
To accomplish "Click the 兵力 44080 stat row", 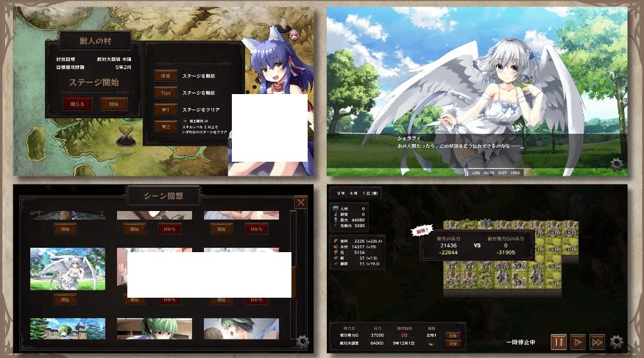I will tap(349, 220).
